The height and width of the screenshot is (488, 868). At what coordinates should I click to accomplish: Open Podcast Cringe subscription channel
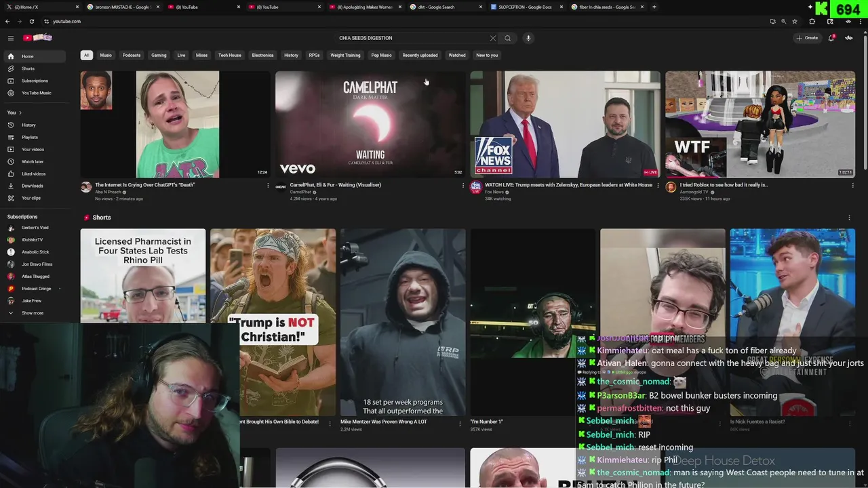tap(36, 289)
